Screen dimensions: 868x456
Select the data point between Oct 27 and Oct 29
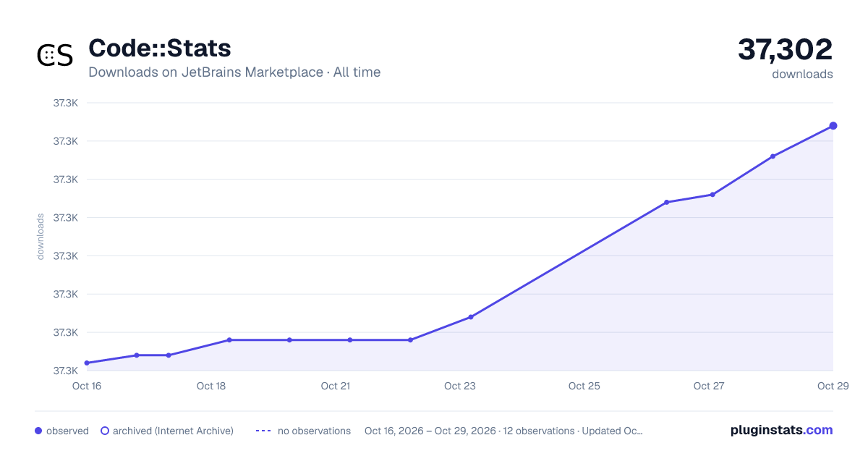tap(773, 156)
